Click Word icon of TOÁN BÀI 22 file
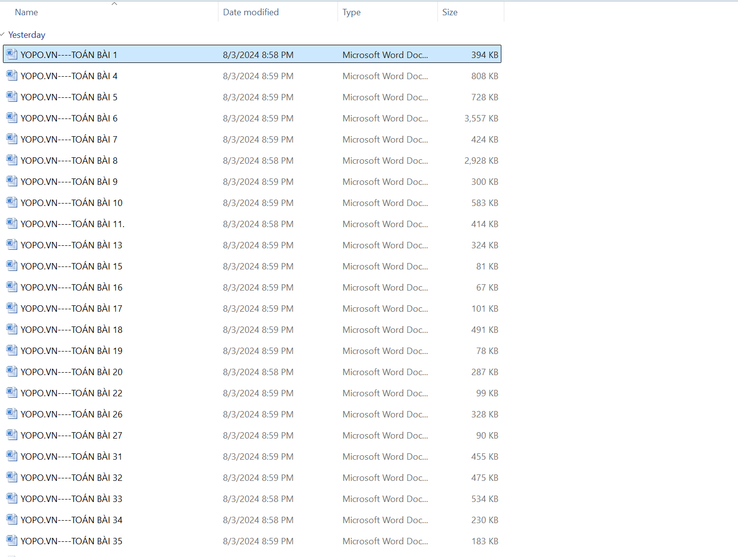This screenshot has height=560, width=738. click(12, 392)
